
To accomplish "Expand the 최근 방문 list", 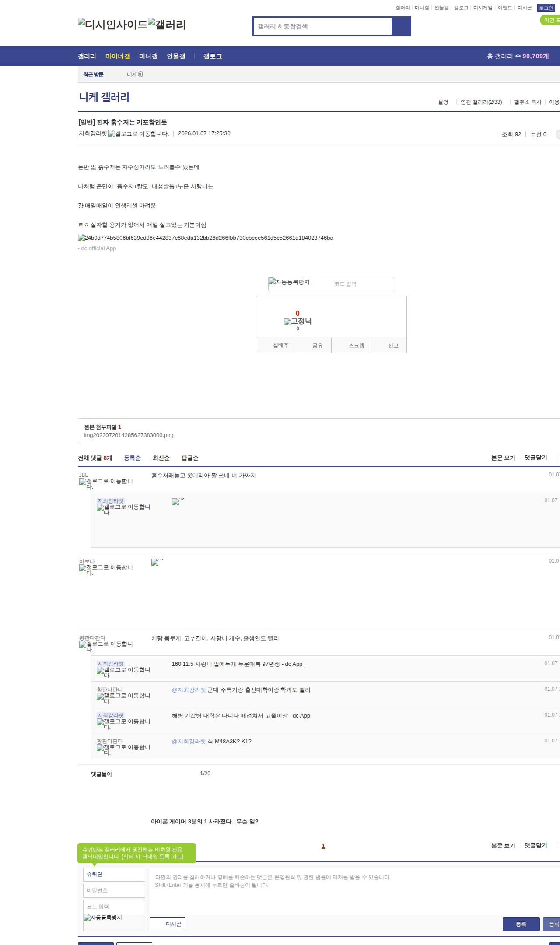I will point(93,74).
